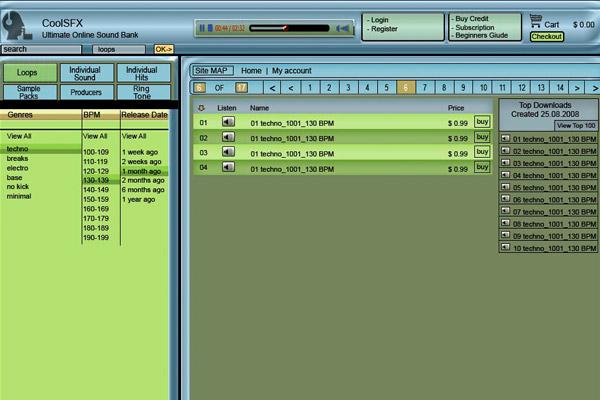Go to page 1 in pagination

click(310, 88)
